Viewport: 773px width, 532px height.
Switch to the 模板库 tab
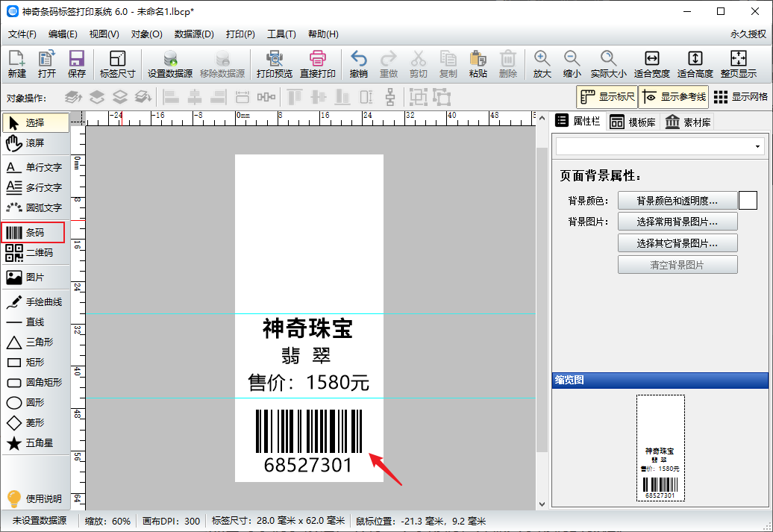pos(633,122)
